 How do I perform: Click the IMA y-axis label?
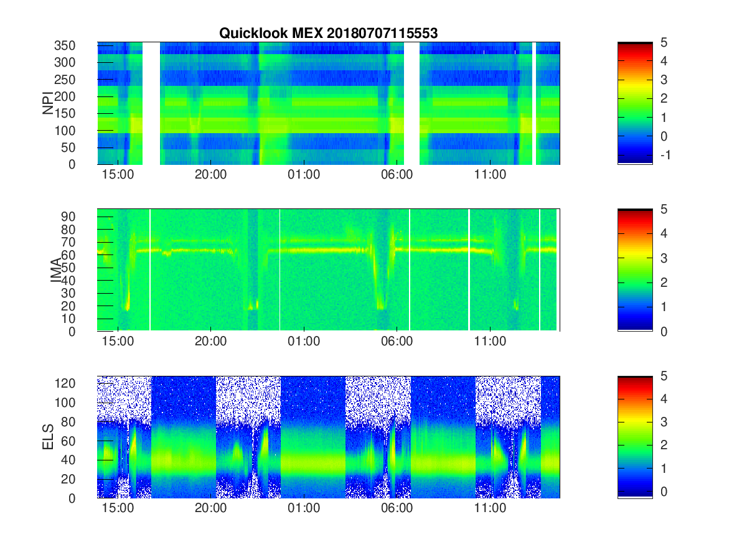[57, 270]
